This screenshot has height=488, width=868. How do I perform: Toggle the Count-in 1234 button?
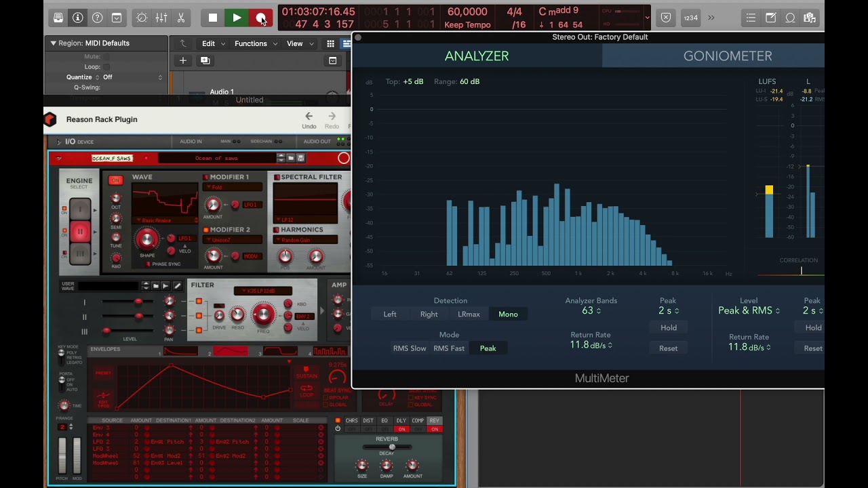coord(690,18)
